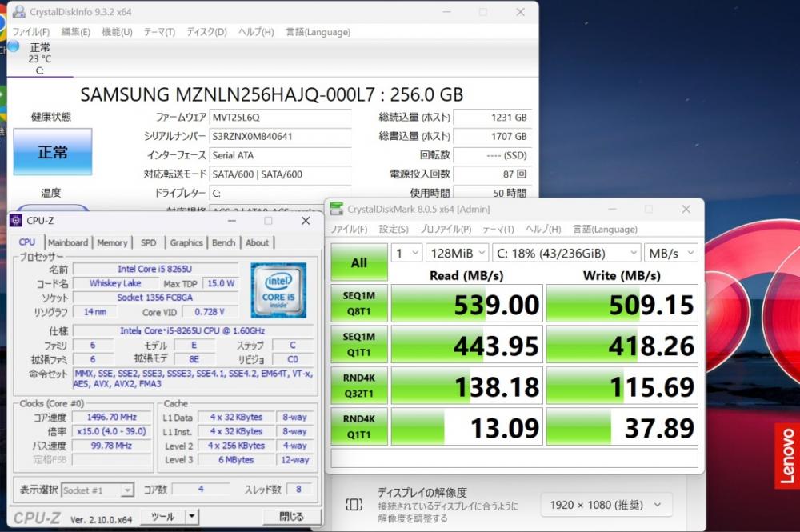This screenshot has height=532, width=800.
Task: Click the core speed value 1496.70 MHz
Action: click(112, 418)
